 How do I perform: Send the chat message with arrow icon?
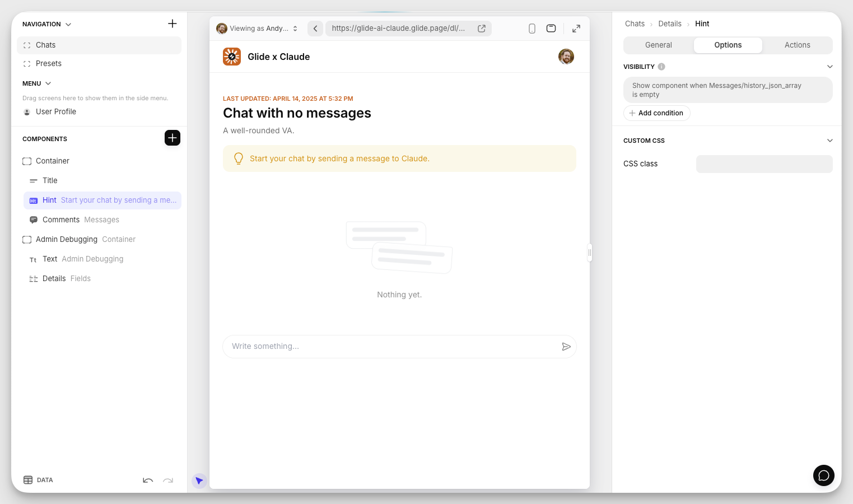pos(566,347)
